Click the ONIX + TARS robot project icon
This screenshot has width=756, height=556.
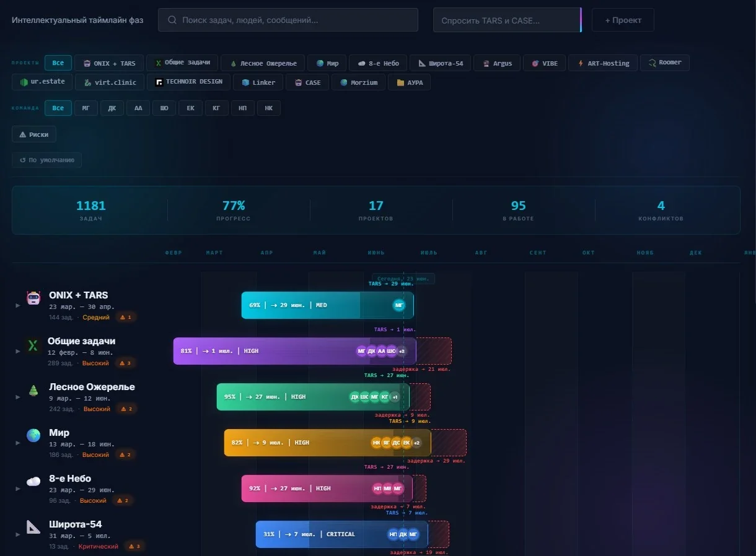click(33, 298)
